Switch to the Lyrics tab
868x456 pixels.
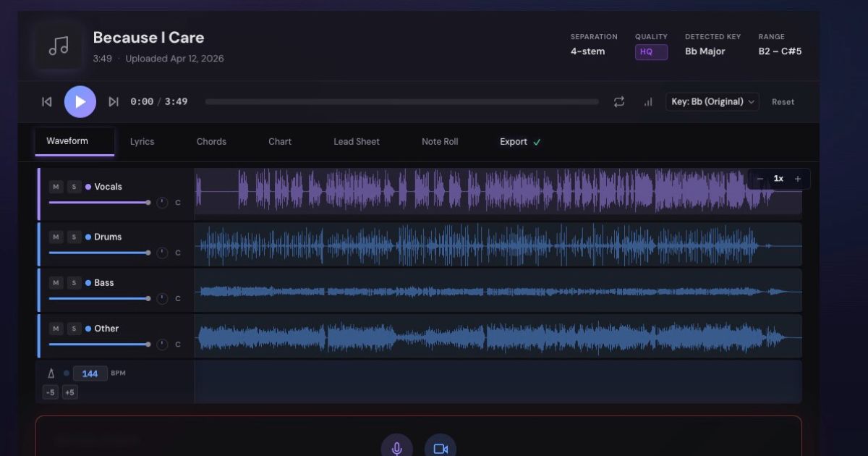coord(142,142)
